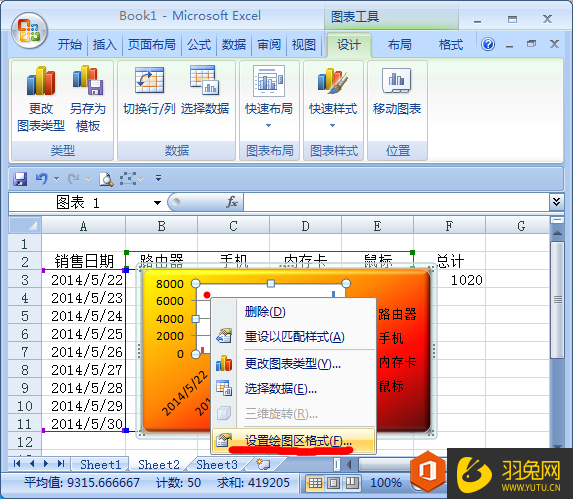Open the 更改图表类型 ribbon command

pos(41,99)
